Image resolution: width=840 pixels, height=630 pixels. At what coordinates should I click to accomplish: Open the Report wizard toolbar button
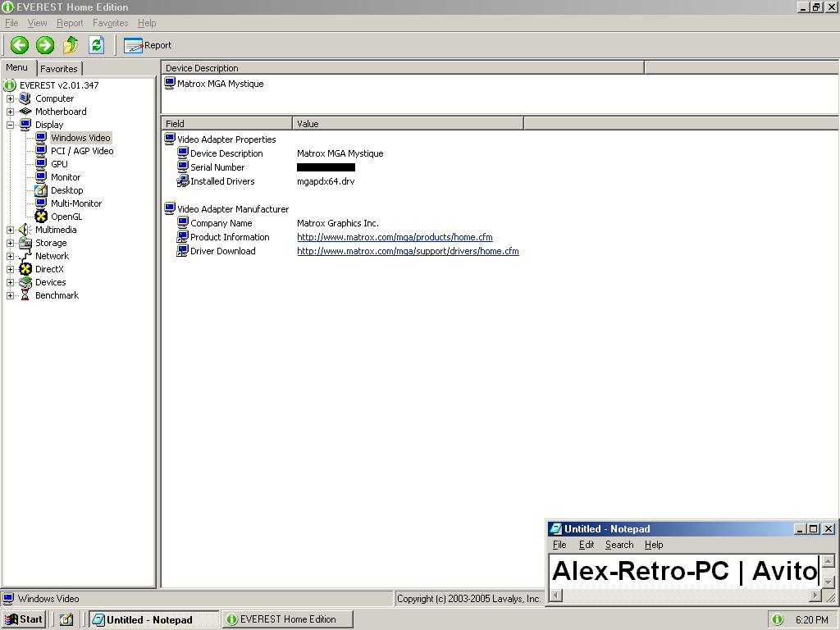[x=148, y=45]
